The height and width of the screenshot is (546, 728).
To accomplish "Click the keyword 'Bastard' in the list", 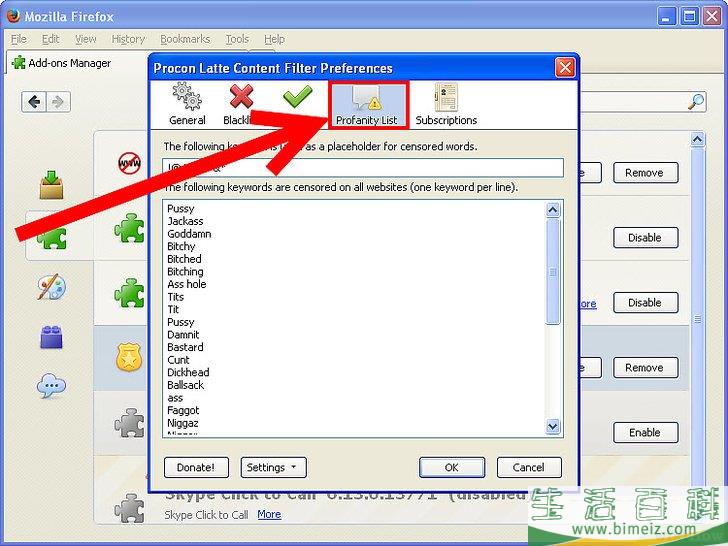I will pyautogui.click(x=185, y=347).
